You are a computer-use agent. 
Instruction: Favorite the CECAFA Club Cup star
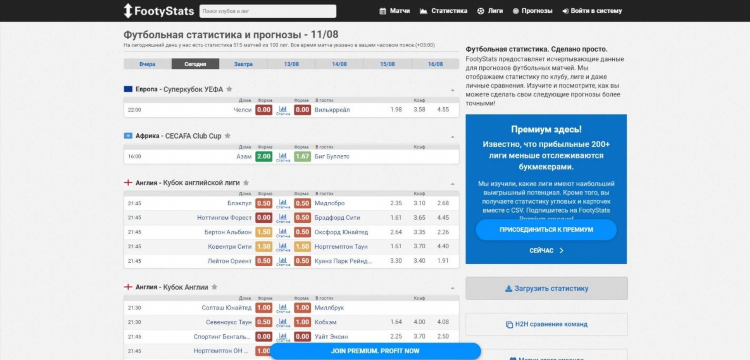coord(228,136)
